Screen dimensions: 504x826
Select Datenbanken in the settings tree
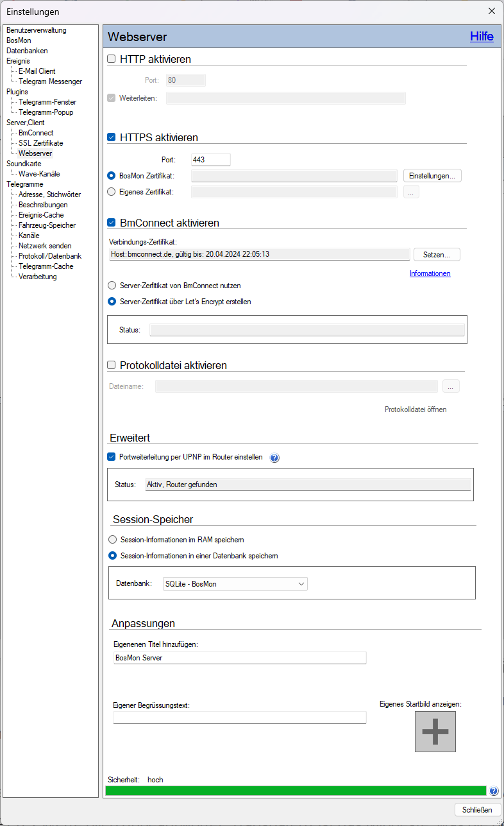click(x=27, y=51)
